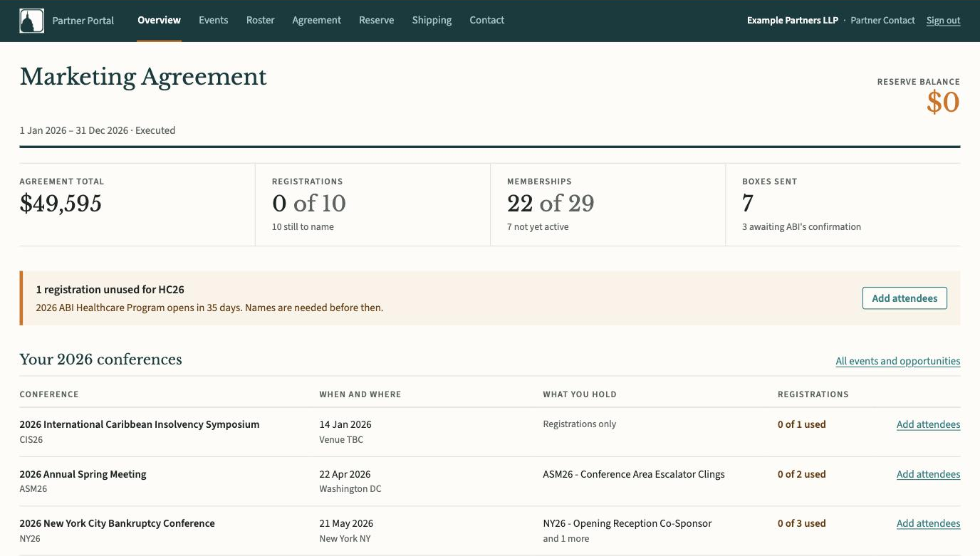Open the Overview tab

(x=159, y=20)
